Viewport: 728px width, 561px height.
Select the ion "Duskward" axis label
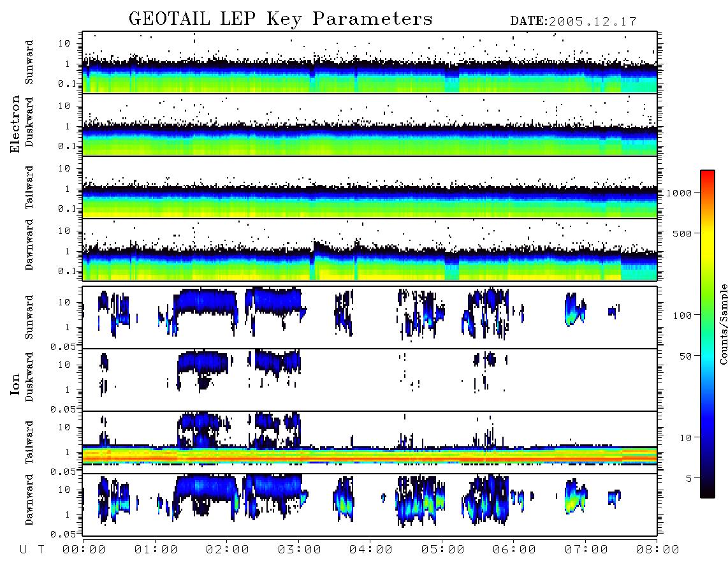30,377
